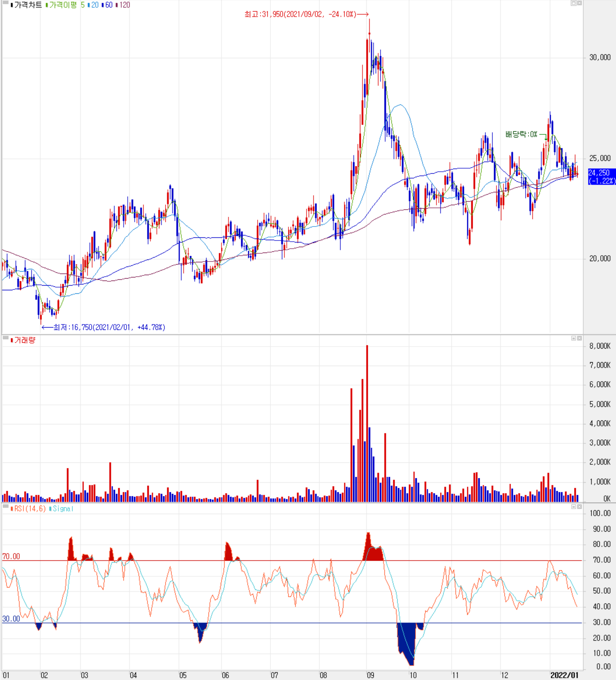Close the price chart panel
The image size is (616, 680).
pos(579,3)
